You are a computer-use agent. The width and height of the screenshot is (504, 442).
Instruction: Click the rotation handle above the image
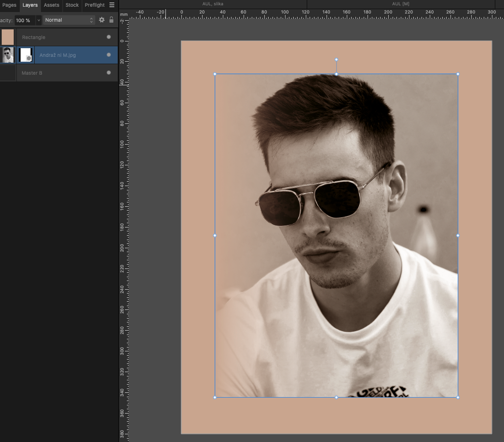[x=336, y=60]
